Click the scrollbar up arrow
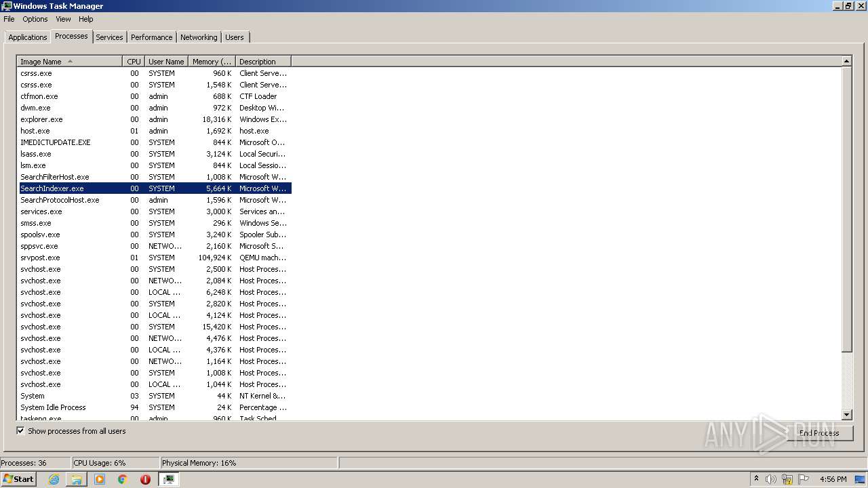This screenshot has height=488, width=868. (x=846, y=61)
